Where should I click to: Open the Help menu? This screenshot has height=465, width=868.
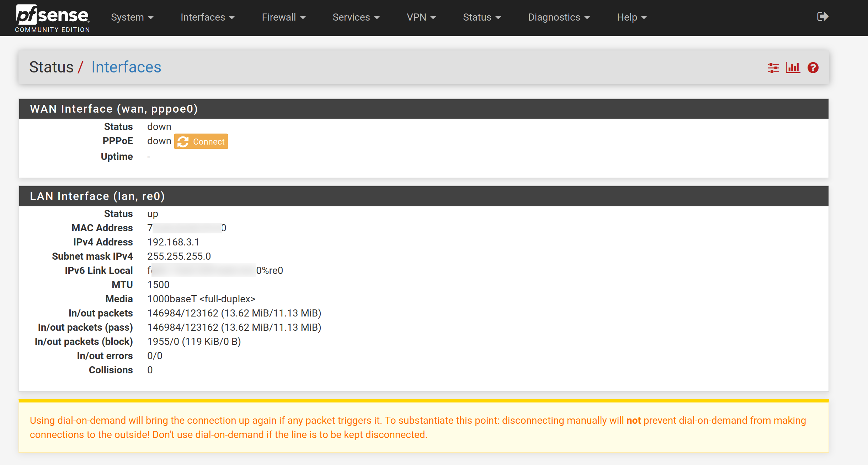pos(632,17)
